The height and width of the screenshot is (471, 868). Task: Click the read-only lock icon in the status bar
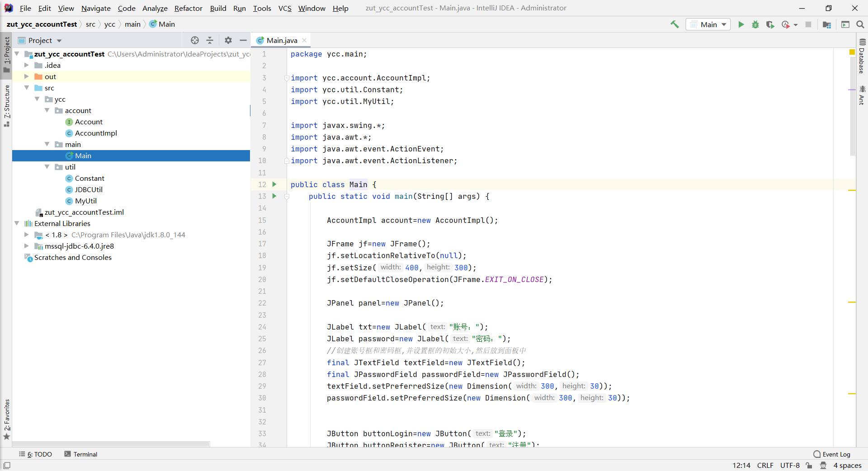tap(809, 465)
